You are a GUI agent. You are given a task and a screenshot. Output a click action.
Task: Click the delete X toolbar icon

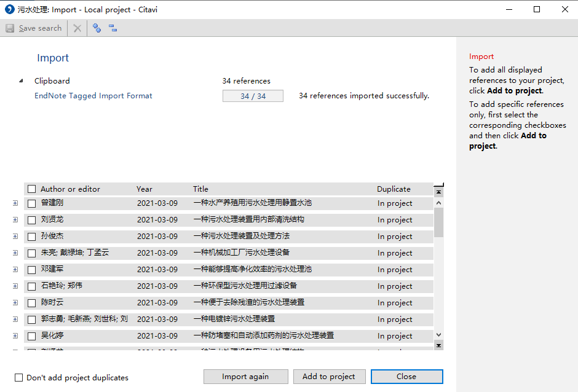[x=77, y=28]
